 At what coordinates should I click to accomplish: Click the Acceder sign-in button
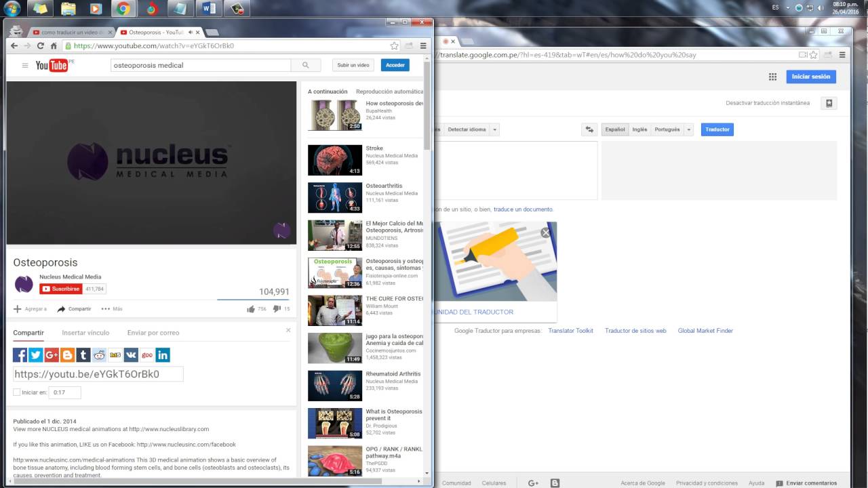click(x=395, y=65)
